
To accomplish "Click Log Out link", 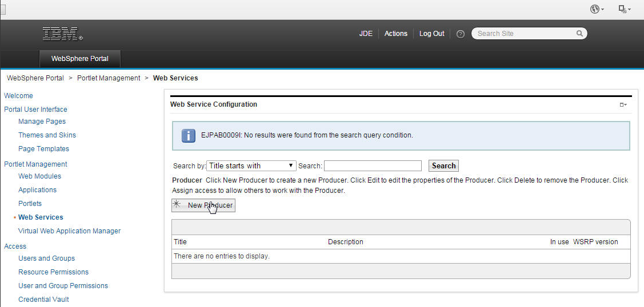I will (x=431, y=34).
